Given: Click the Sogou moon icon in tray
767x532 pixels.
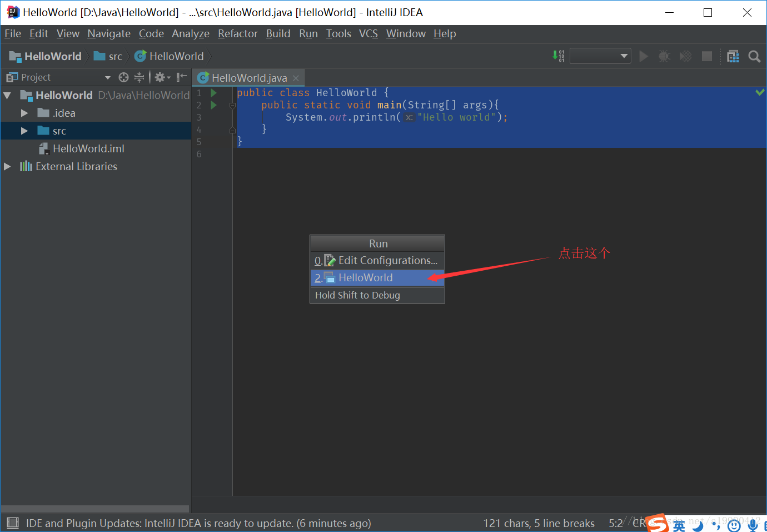Looking at the screenshot, I should tap(698, 525).
